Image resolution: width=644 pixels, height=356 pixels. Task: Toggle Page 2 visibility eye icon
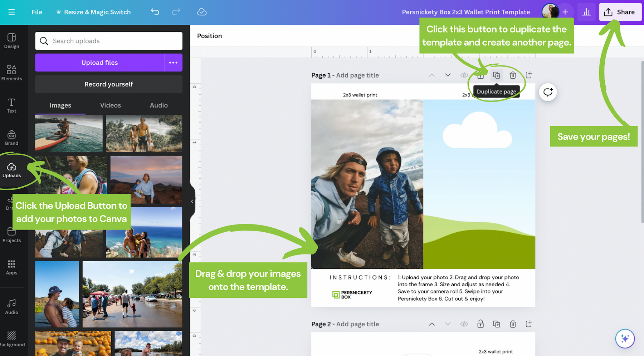[x=464, y=324]
